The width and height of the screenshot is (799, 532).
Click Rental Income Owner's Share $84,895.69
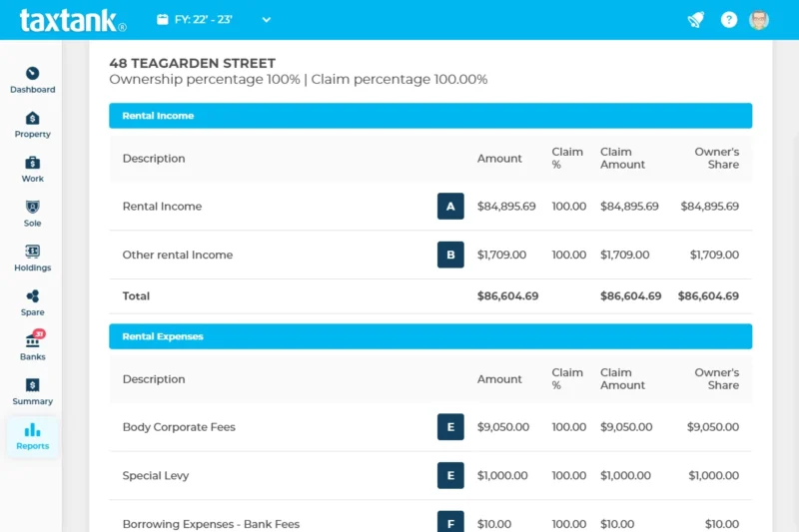710,207
